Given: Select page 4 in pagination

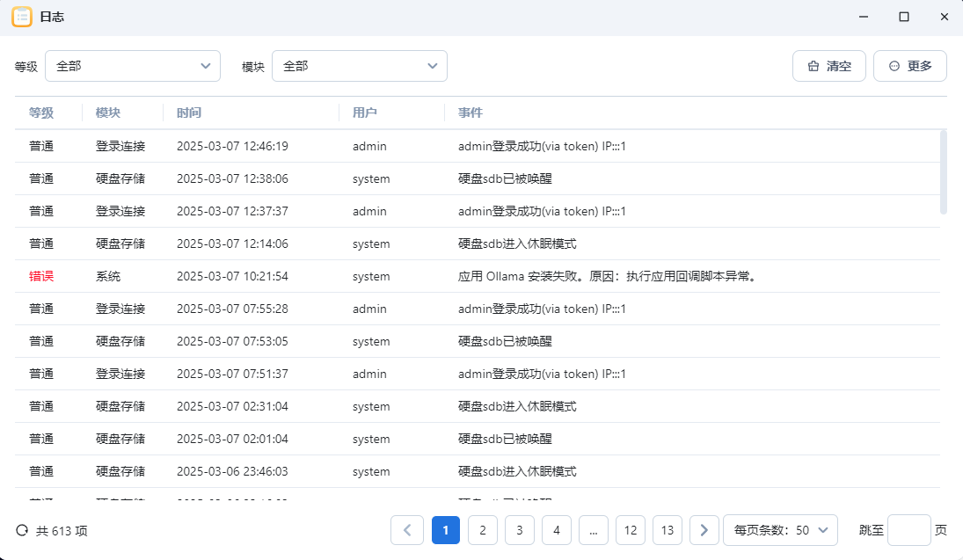Looking at the screenshot, I should [557, 530].
